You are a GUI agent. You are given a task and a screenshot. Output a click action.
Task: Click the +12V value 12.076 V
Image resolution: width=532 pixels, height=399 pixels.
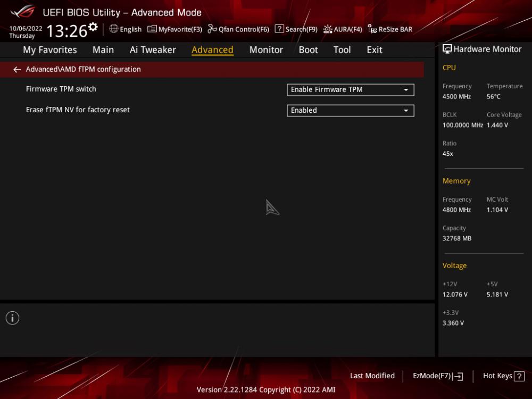point(455,295)
